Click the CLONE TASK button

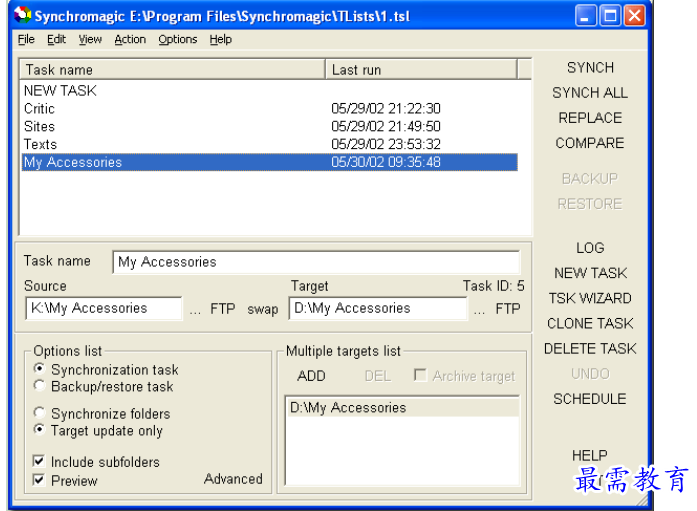click(590, 323)
